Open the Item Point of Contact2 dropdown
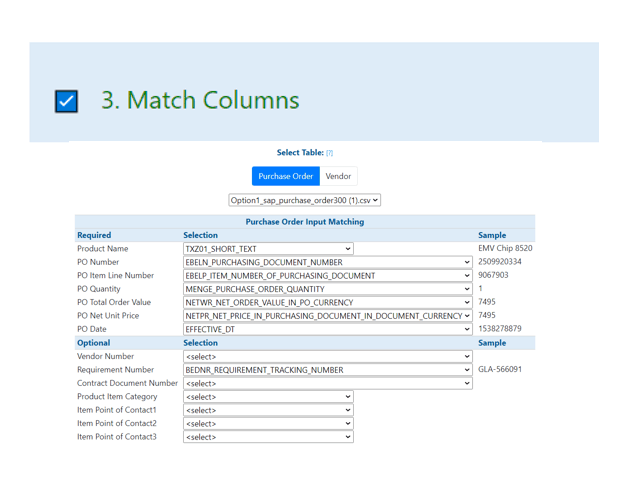 [x=268, y=423]
